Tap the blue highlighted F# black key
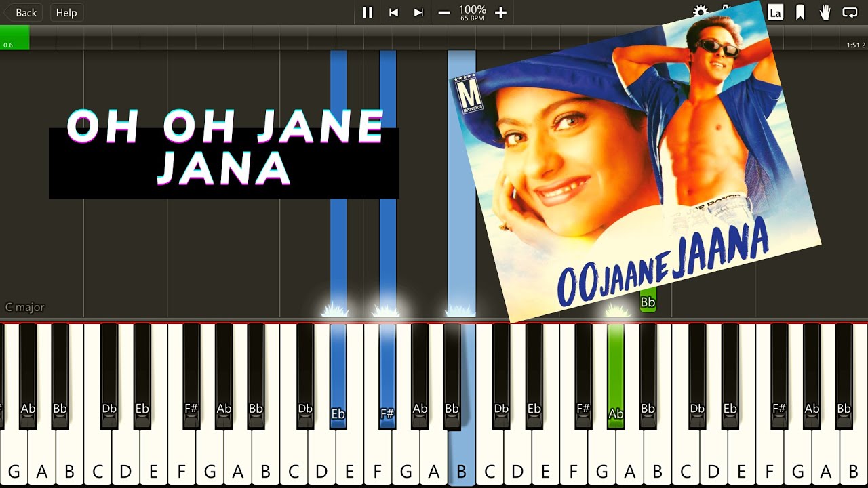The image size is (868, 488). click(x=387, y=376)
